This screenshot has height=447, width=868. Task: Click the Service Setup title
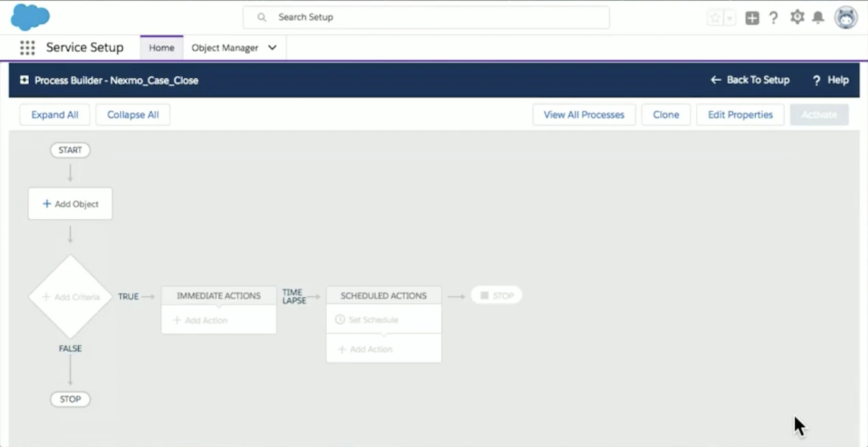click(x=85, y=48)
